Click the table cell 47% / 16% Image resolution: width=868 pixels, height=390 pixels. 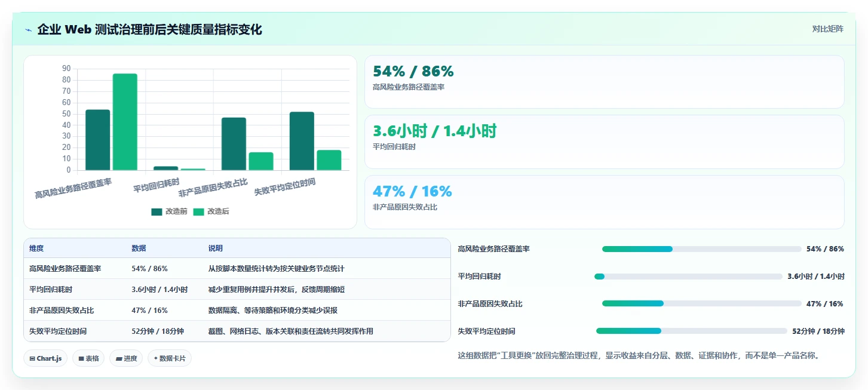(149, 311)
